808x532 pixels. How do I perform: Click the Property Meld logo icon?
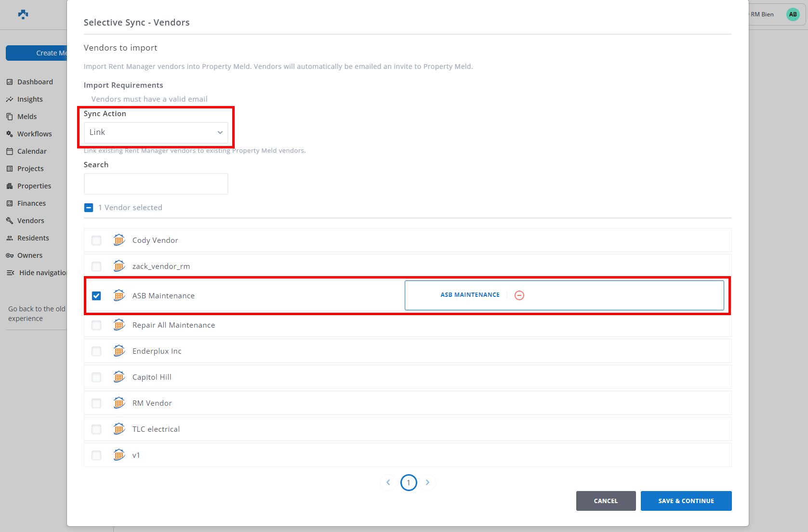[23, 14]
